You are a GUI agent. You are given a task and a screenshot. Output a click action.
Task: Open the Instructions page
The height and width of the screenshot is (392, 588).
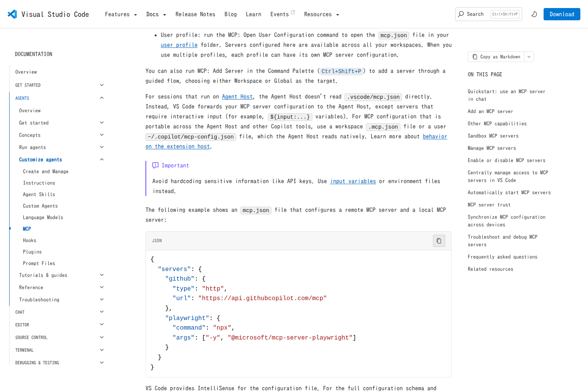point(39,183)
